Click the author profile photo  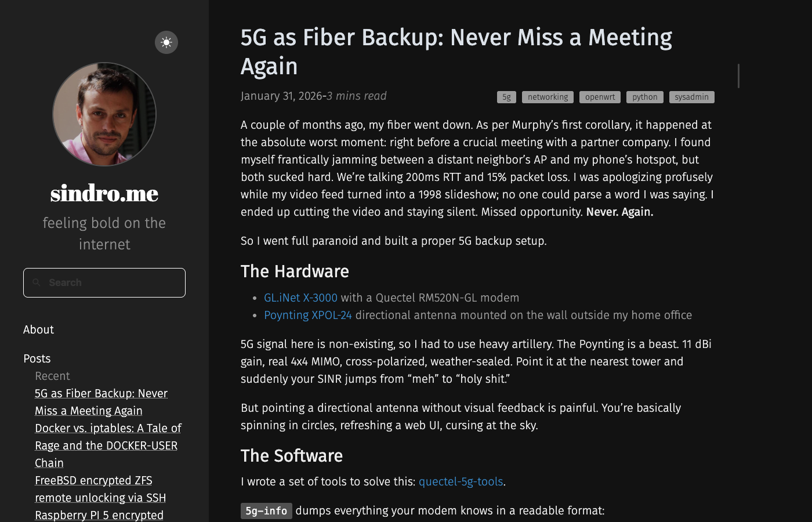104,114
